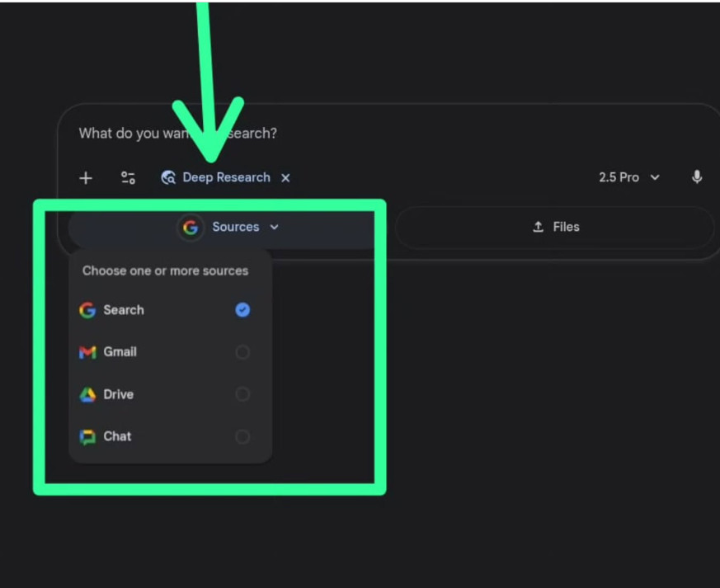Click the plus add attachment icon
Viewport: 720px width, 588px height.
click(86, 178)
